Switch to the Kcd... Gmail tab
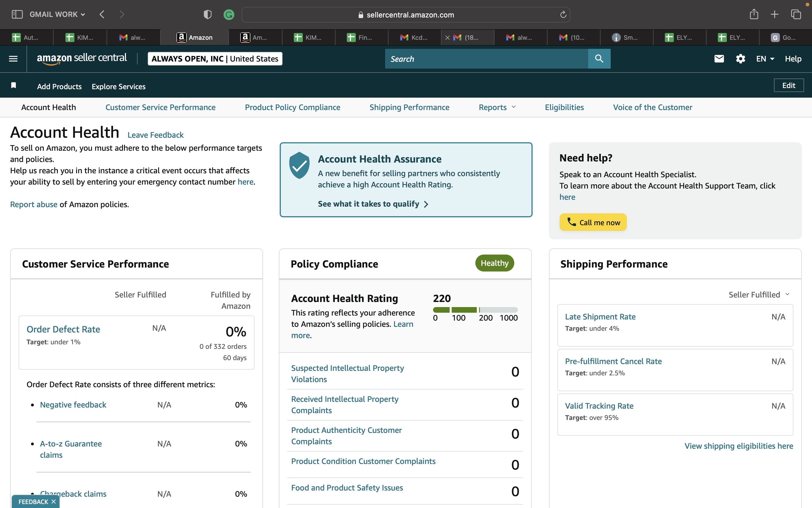This screenshot has height=508, width=812. point(414,38)
